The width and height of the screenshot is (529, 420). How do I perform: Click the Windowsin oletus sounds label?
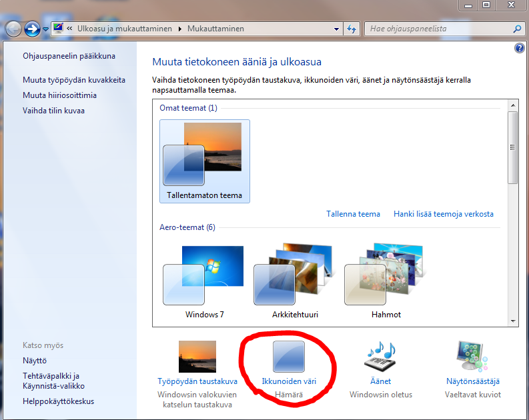(x=380, y=395)
